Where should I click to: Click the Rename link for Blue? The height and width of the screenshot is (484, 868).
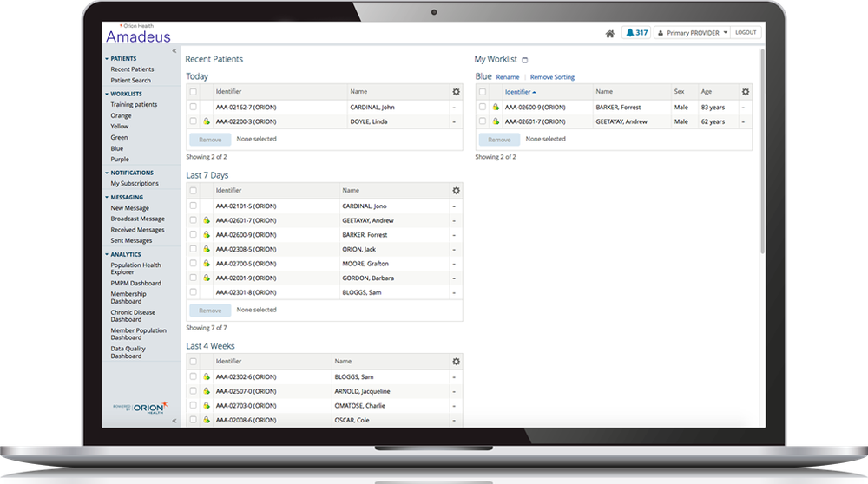508,77
